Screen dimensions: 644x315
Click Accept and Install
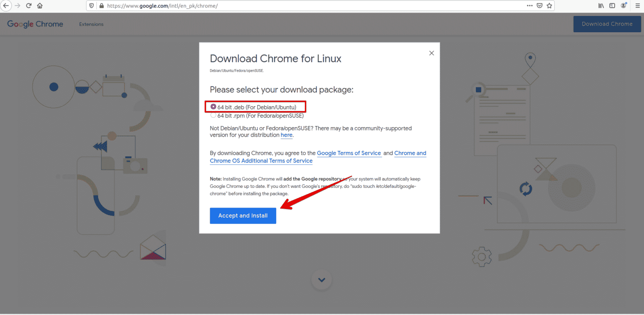coord(243,216)
